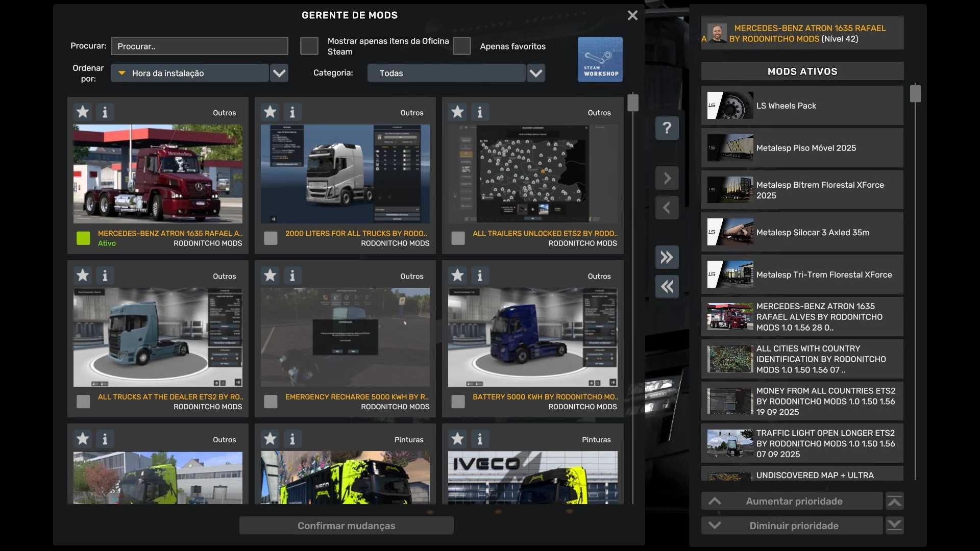Click the Procurar search field

199,46
